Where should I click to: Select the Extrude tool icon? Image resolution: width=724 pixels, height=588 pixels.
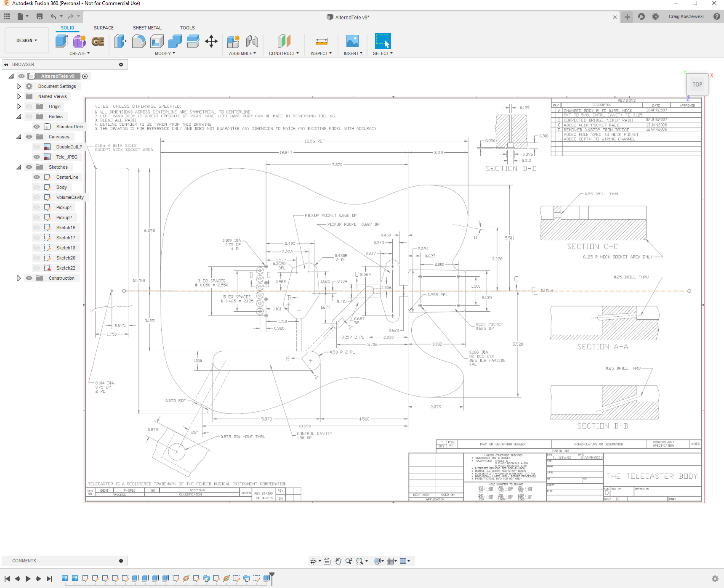[x=61, y=41]
